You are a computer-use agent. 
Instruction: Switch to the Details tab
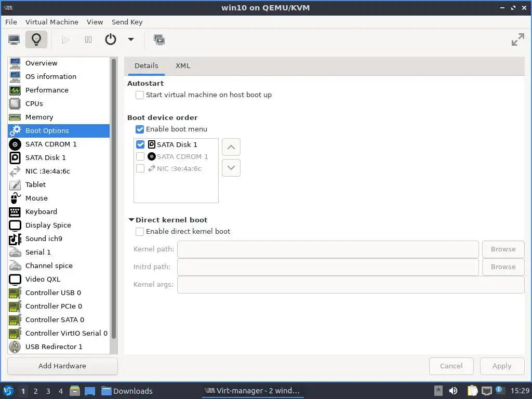click(x=146, y=66)
